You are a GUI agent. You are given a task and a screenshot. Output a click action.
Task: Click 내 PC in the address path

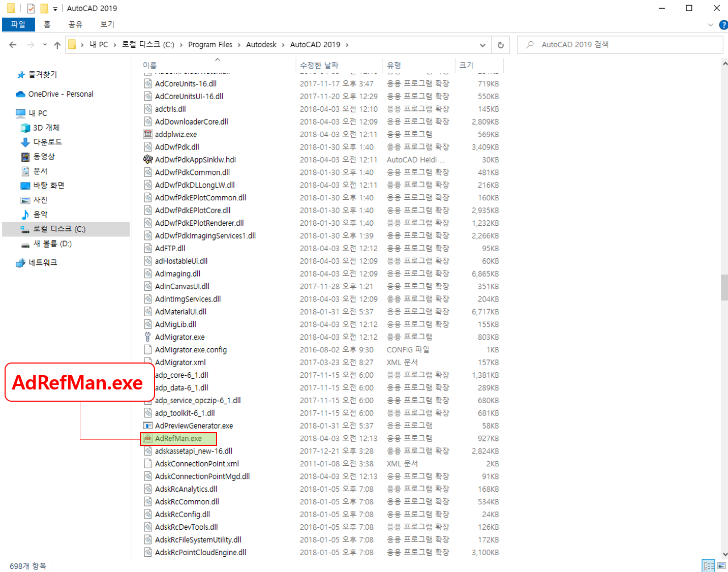pyautogui.click(x=99, y=45)
